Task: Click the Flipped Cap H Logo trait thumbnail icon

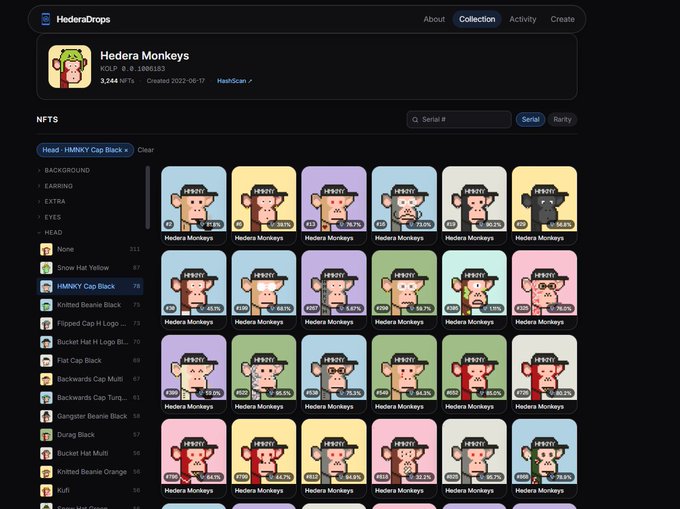Action: pos(46,323)
